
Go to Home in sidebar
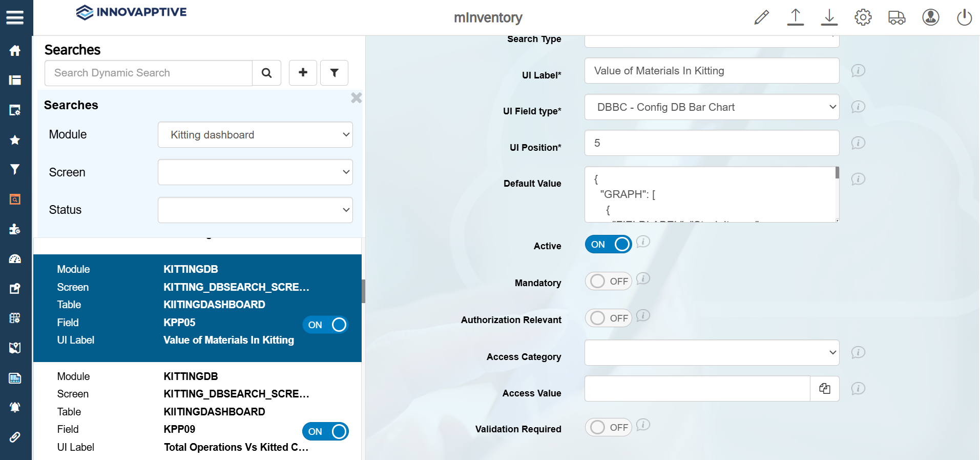click(x=15, y=50)
